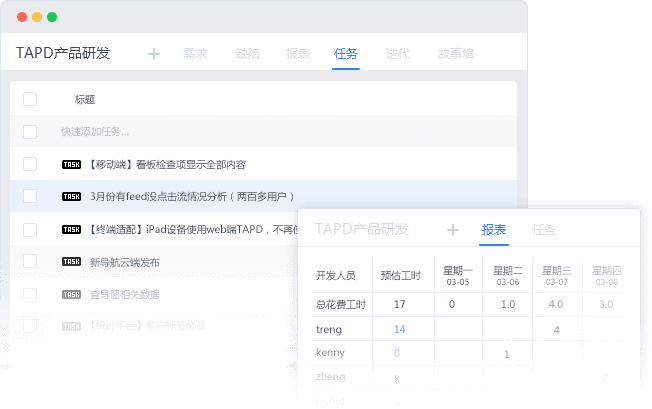Image resolution: width=652 pixels, height=409 pixels.
Task: Click TASK badge of 【移动端】看板检查项 row
Action: pyautogui.click(x=72, y=165)
